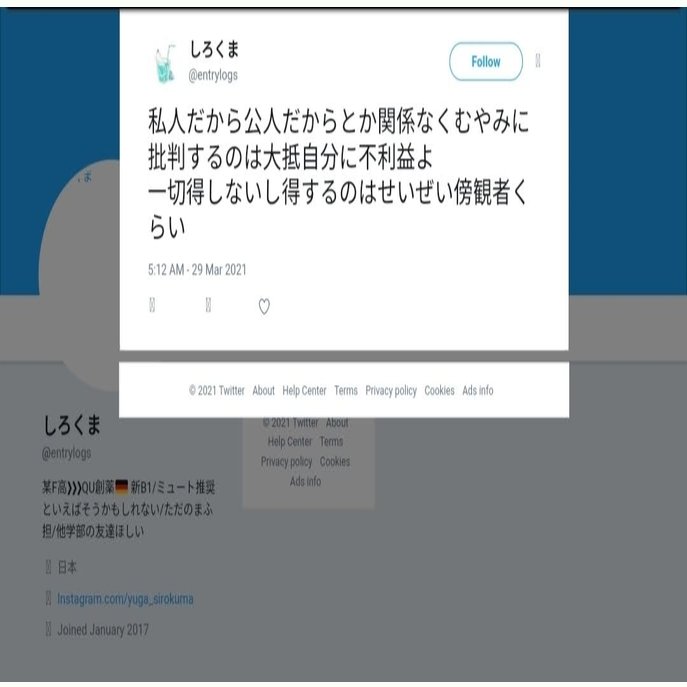This screenshot has height=687, width=687.
Task: Open About in the white tweet footer
Action: 263,390
